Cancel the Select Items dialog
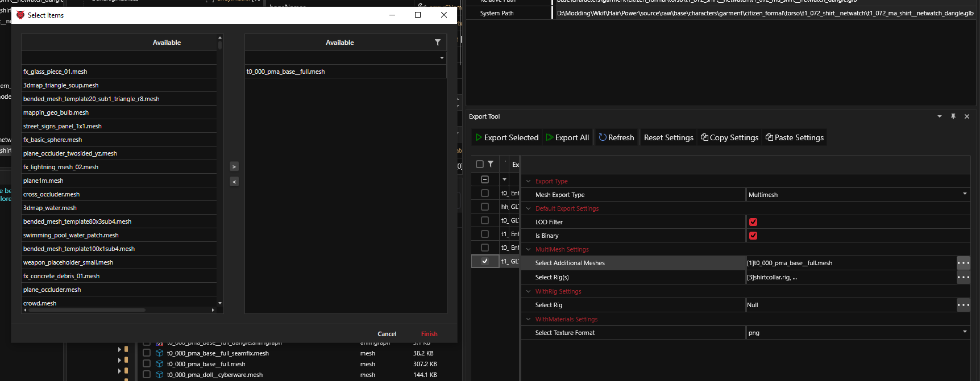The image size is (980, 381). [387, 334]
